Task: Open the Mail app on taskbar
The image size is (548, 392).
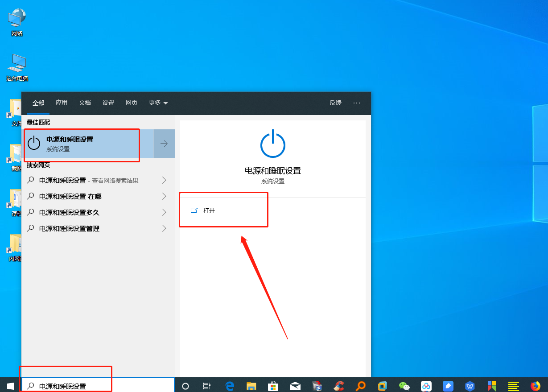Action: click(295, 386)
